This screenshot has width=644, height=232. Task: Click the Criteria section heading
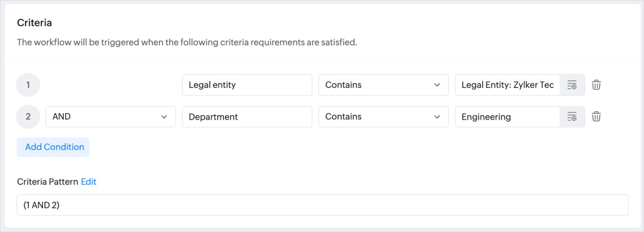click(x=34, y=23)
